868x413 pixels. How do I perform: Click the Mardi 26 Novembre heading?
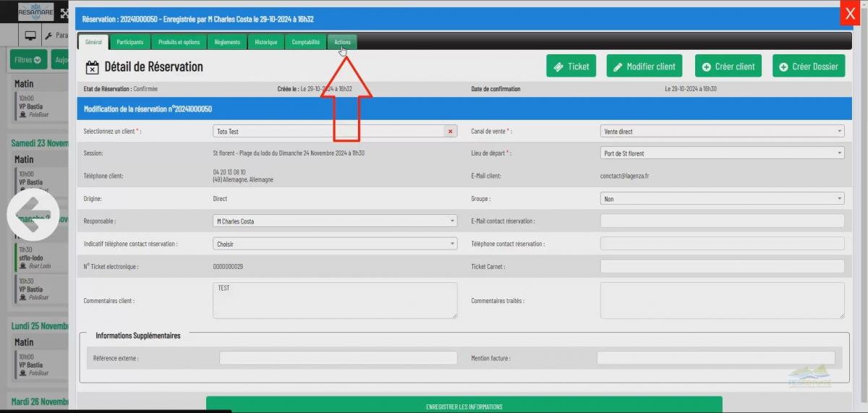click(40, 401)
